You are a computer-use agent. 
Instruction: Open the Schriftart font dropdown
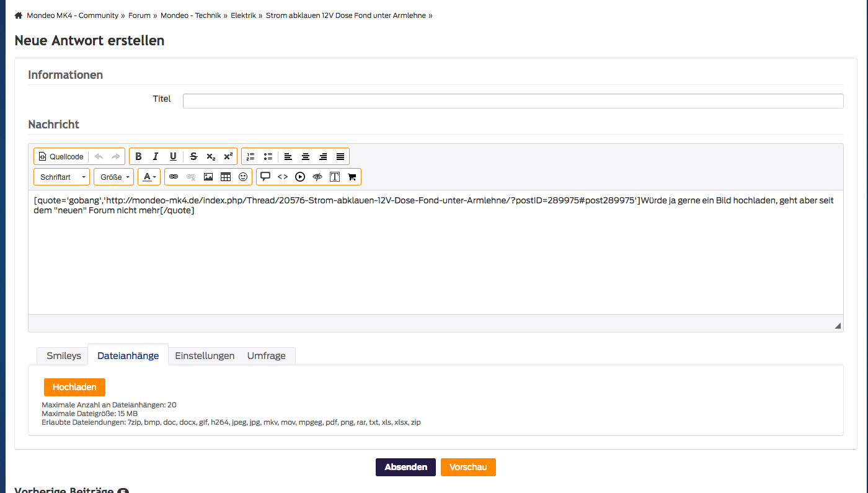tap(62, 177)
